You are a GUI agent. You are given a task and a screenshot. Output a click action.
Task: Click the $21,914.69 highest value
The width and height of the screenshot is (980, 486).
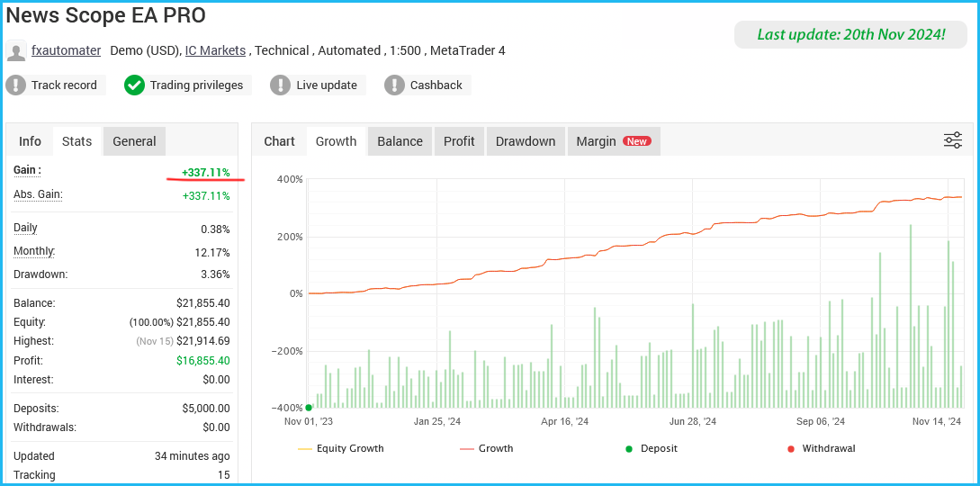click(x=203, y=341)
